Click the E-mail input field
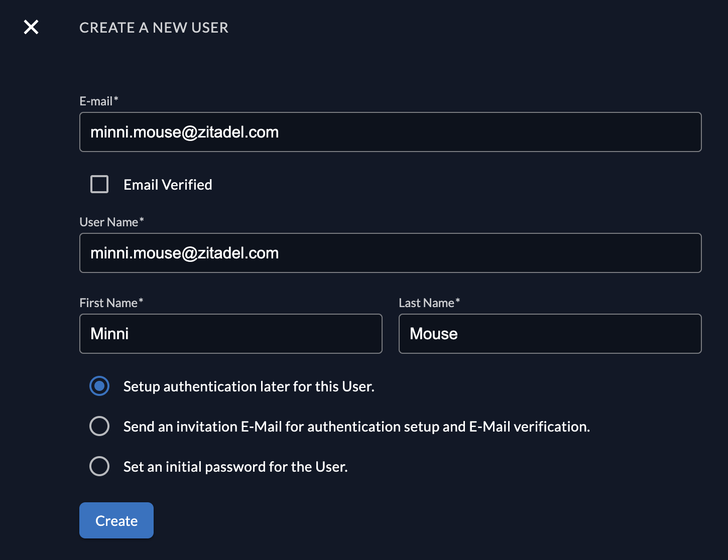The height and width of the screenshot is (560, 728). [390, 132]
